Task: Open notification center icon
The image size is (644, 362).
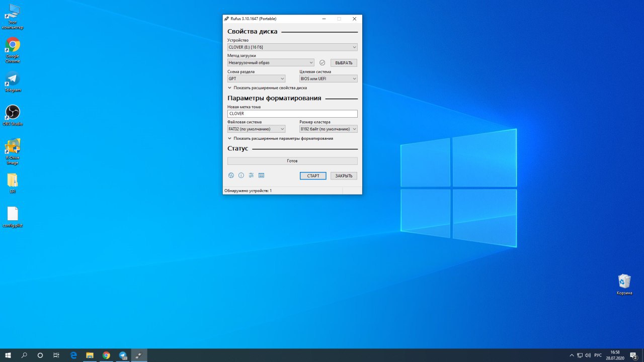Action: (633, 355)
